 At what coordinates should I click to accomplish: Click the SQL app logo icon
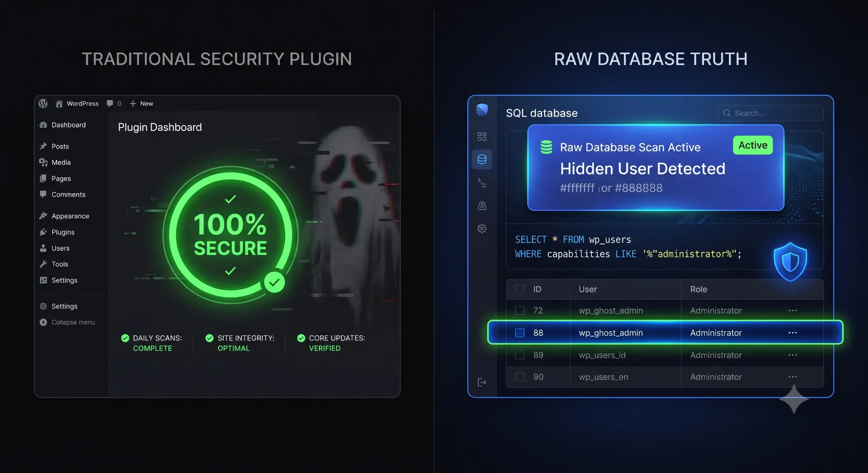pyautogui.click(x=482, y=110)
